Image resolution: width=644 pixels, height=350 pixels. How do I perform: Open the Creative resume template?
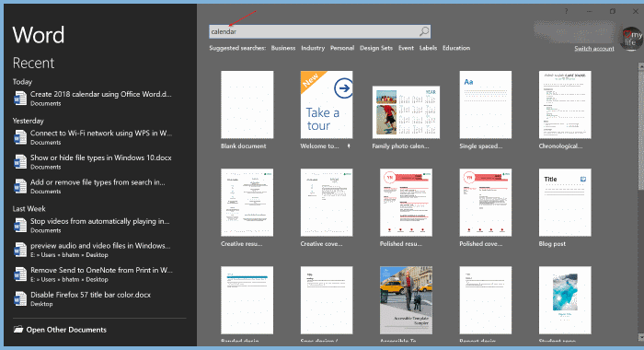247,203
